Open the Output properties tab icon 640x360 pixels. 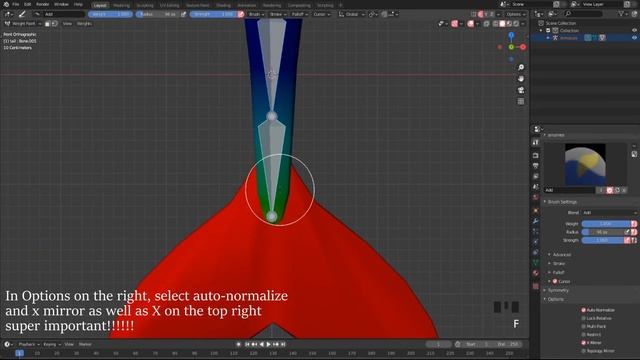tap(536, 166)
